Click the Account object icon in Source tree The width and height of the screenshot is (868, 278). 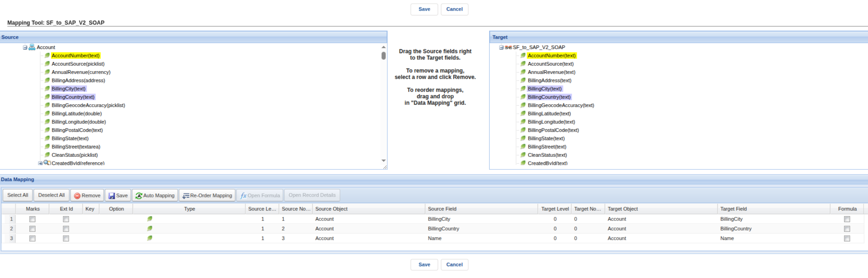[x=32, y=47]
